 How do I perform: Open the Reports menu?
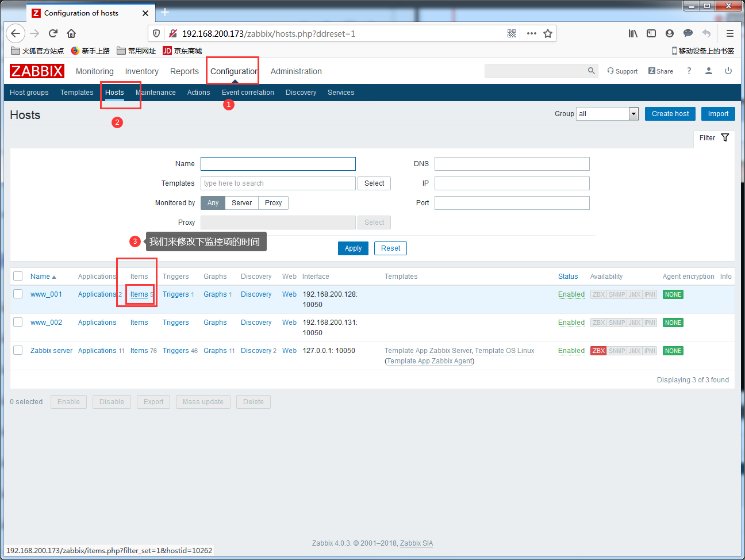pyautogui.click(x=185, y=71)
